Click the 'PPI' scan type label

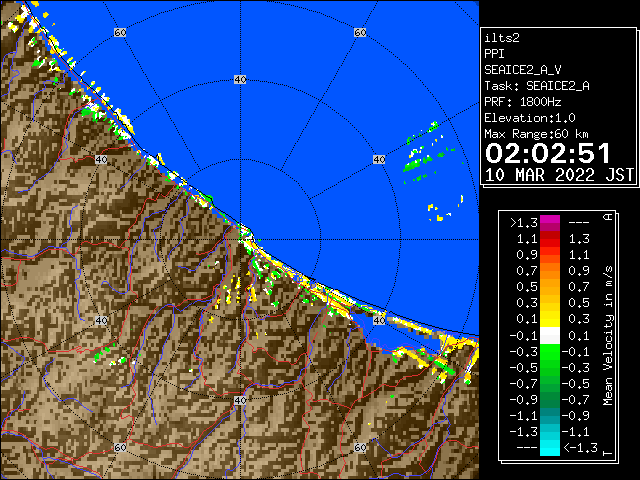494,54
